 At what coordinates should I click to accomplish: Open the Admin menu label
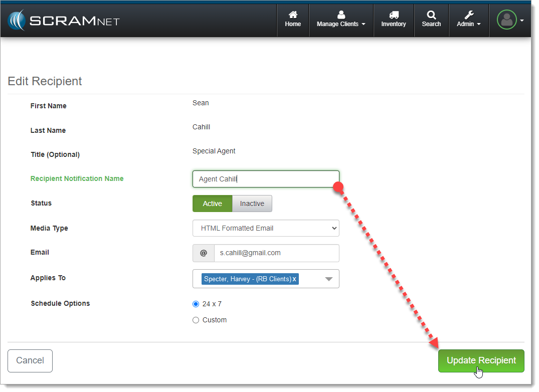pos(468,24)
